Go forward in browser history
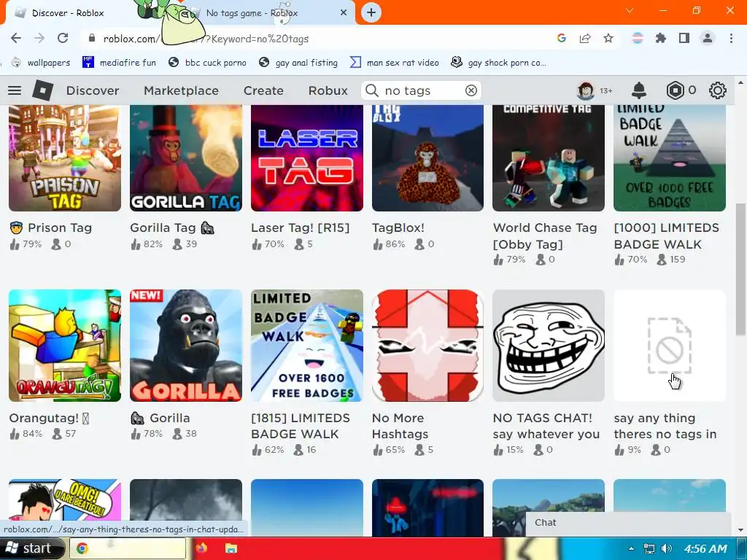 pos(39,38)
